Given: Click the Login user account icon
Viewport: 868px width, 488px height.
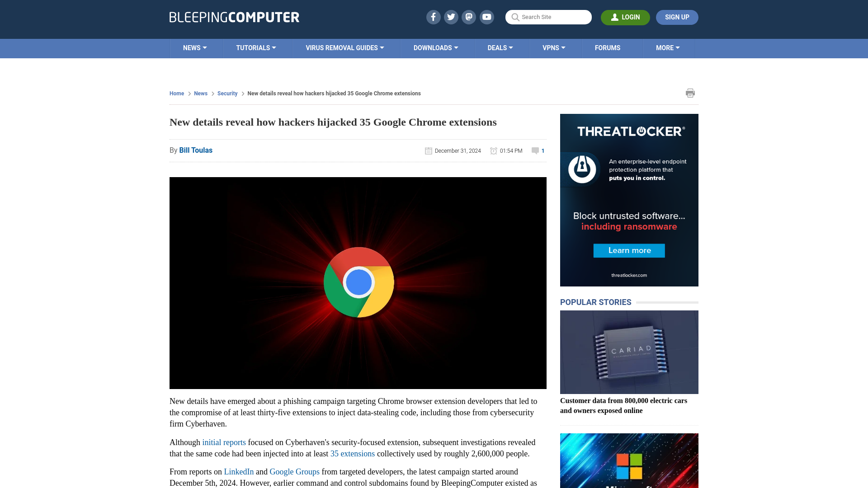Looking at the screenshot, I should 615,17.
